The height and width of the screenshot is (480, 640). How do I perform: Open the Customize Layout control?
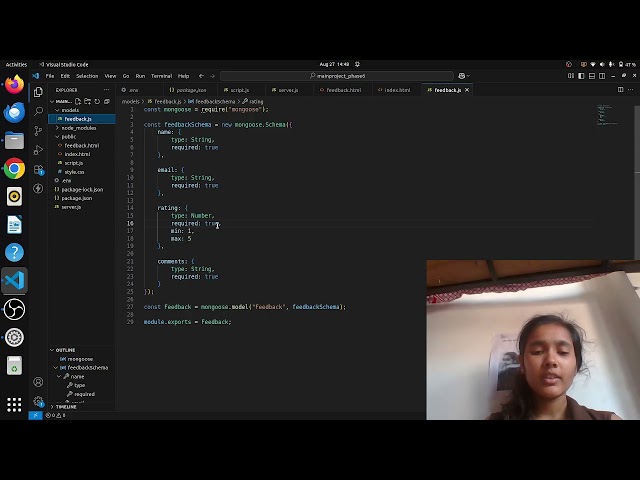click(571, 76)
